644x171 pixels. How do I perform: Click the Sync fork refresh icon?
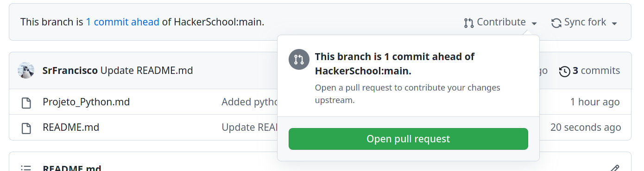(x=556, y=23)
